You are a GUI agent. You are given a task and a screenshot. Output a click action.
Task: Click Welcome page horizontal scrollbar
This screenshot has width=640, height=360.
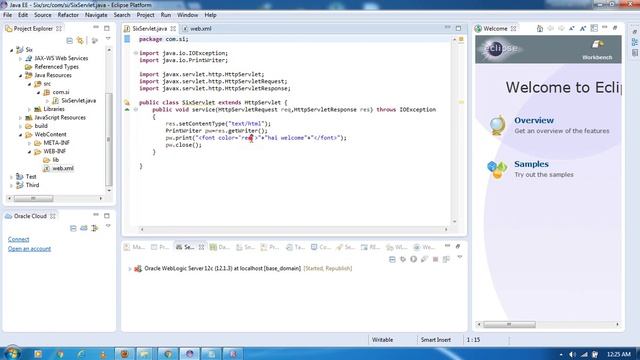pos(548,324)
